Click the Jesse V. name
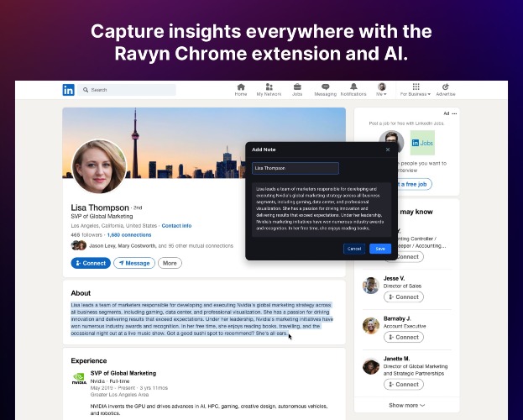 coord(394,278)
